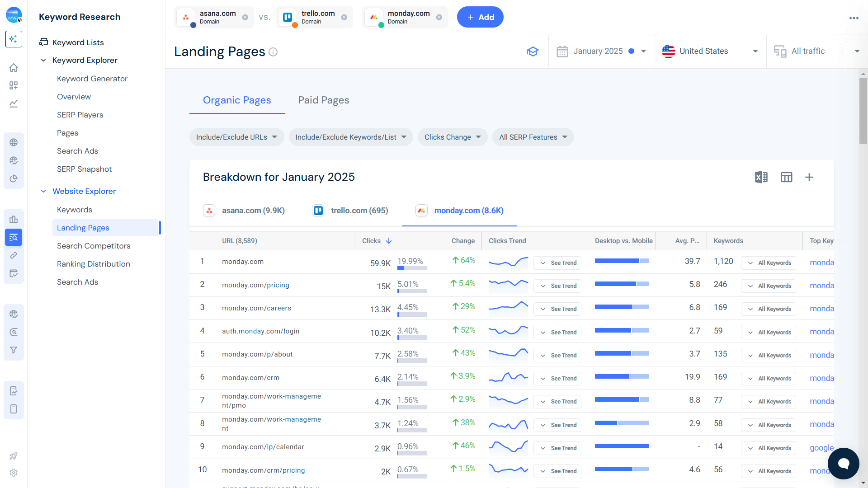Open the Home icon in the sidebar
The image size is (868, 488).
14,67
